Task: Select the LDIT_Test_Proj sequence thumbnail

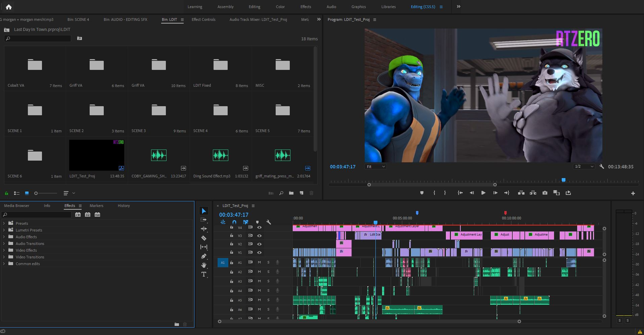Action: 97,155
